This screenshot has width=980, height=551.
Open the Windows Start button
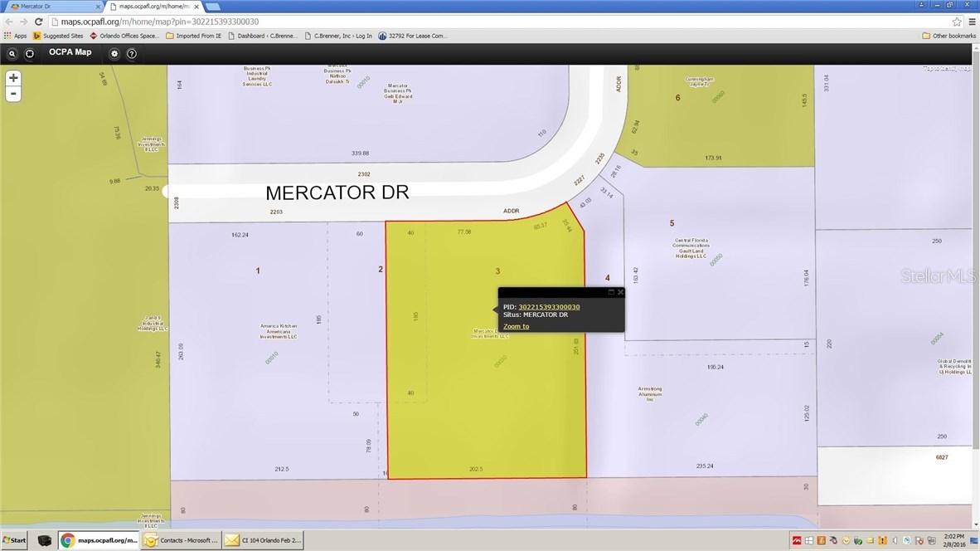14,540
